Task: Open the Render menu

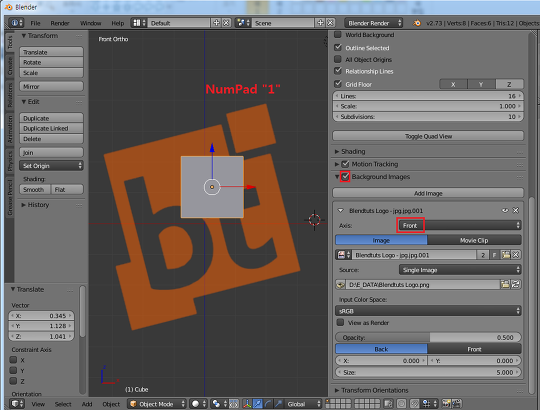Action: coord(60,23)
